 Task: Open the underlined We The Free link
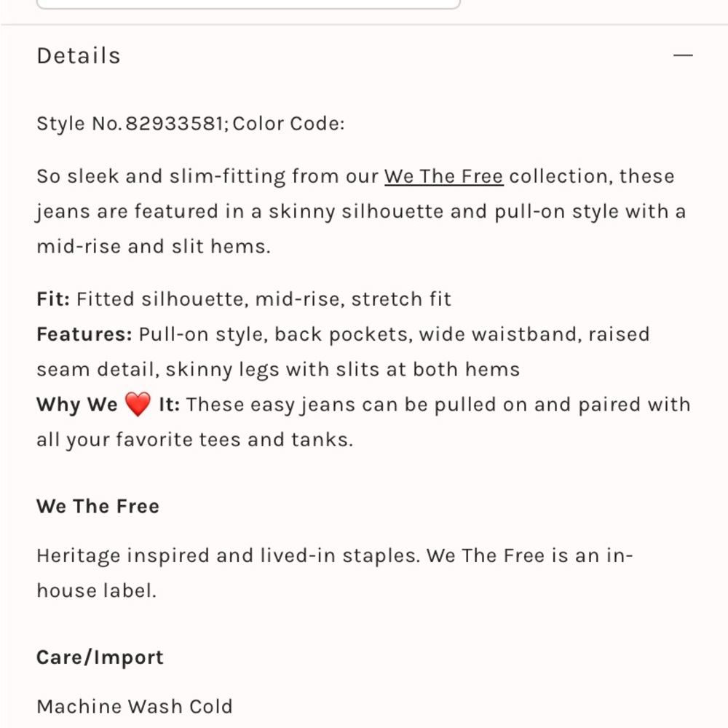tap(444, 176)
